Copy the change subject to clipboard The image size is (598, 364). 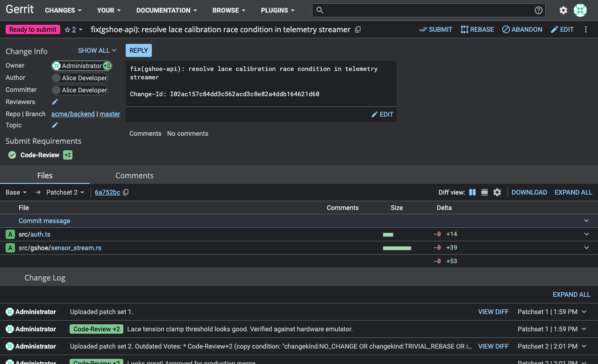pyautogui.click(x=358, y=29)
